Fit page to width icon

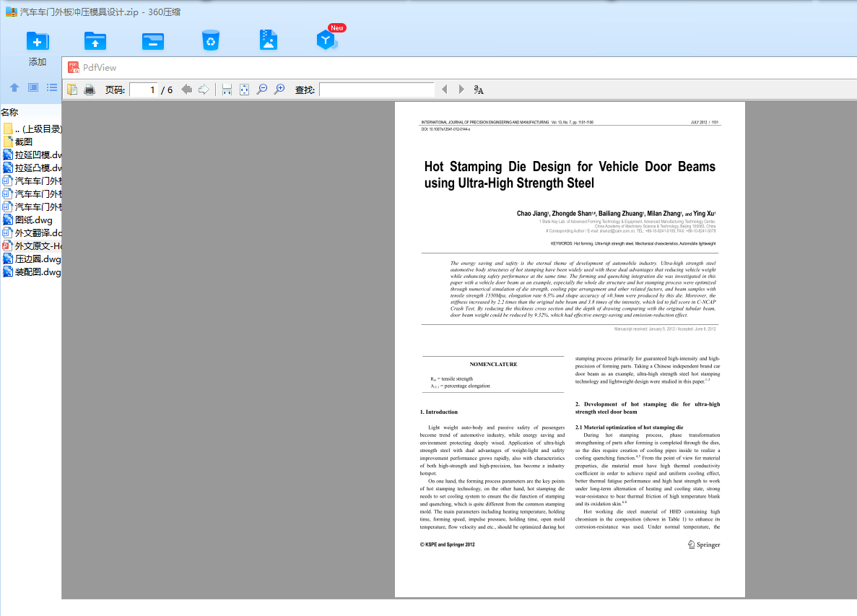(227, 90)
